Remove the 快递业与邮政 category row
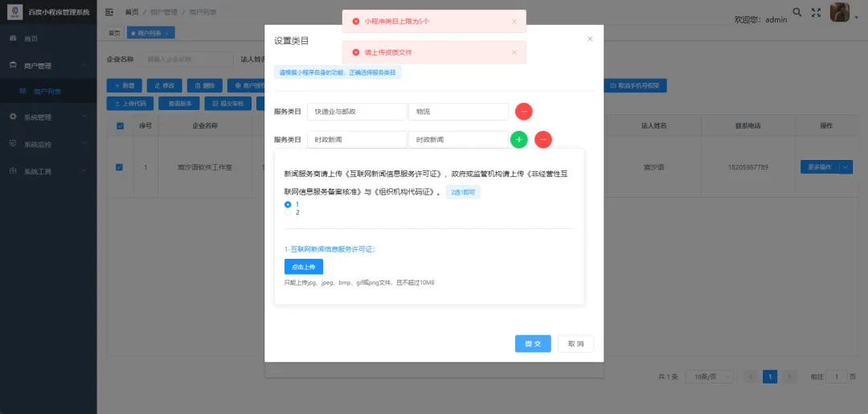The image size is (868, 414). pos(524,111)
